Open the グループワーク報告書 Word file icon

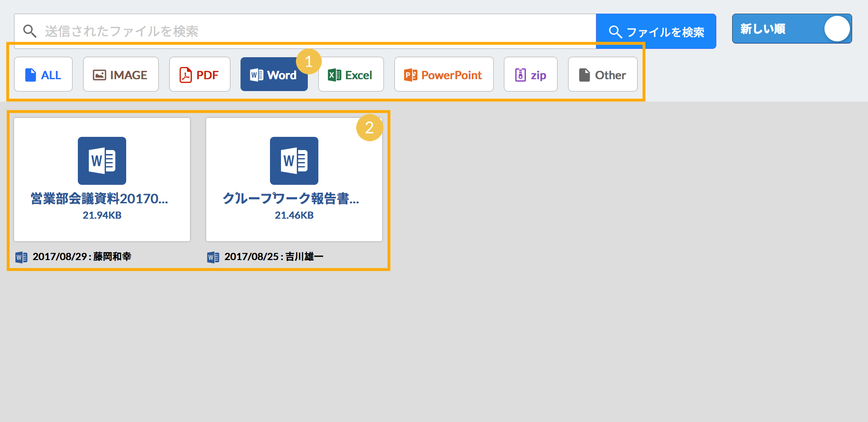click(x=294, y=161)
